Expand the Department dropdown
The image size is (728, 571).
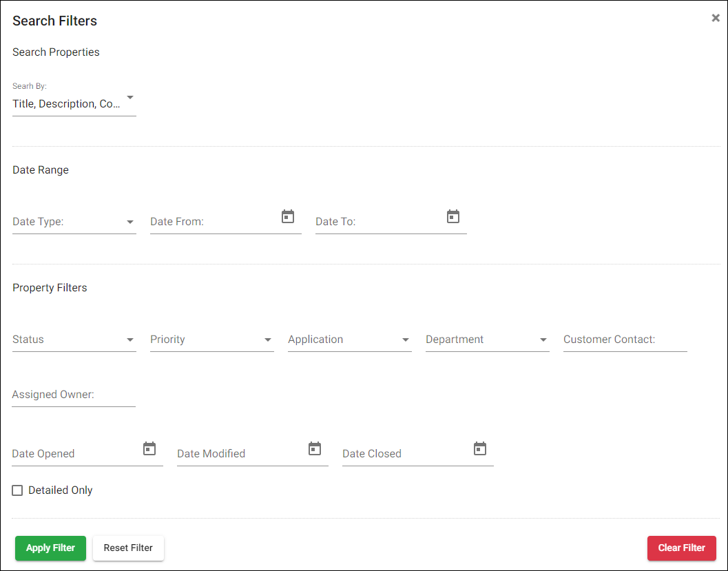(x=543, y=340)
